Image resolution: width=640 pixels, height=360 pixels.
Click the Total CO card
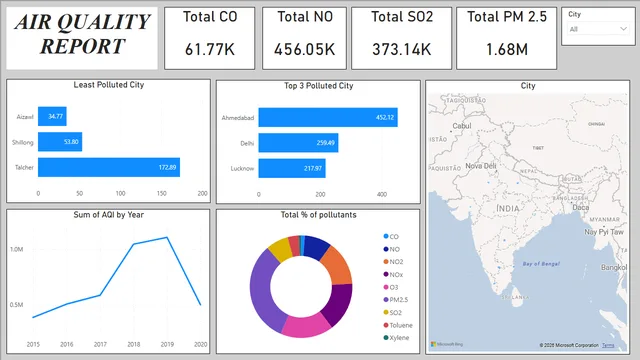click(210, 38)
